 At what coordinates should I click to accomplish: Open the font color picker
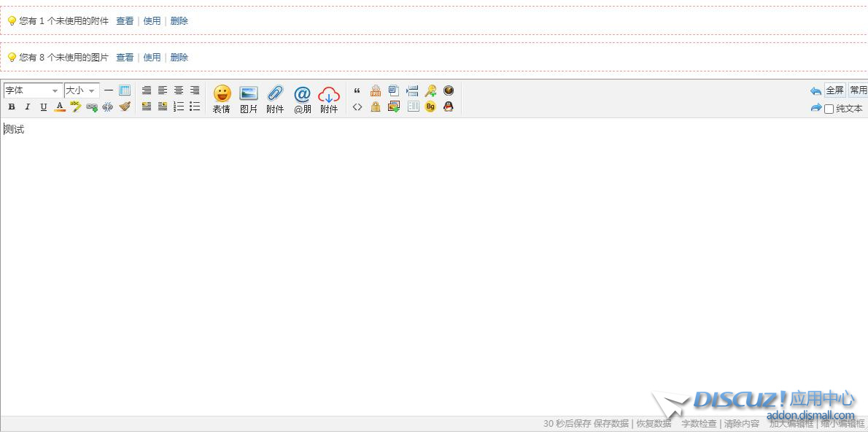(x=60, y=107)
